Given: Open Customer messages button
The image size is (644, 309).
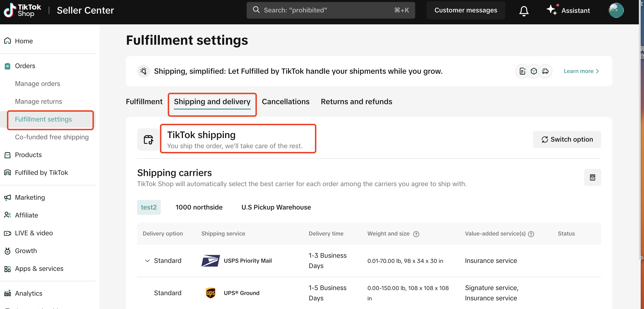Looking at the screenshot, I should 465,10.
